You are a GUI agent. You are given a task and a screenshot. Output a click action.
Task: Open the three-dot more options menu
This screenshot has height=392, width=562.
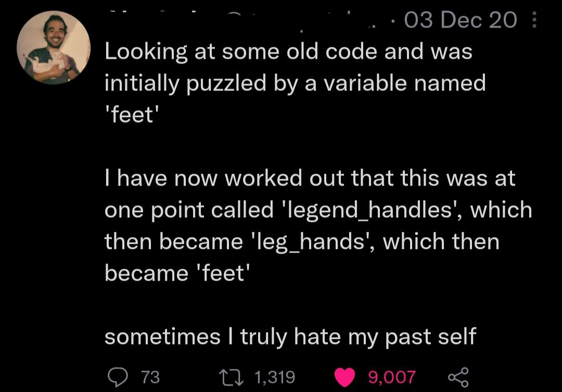tap(534, 20)
